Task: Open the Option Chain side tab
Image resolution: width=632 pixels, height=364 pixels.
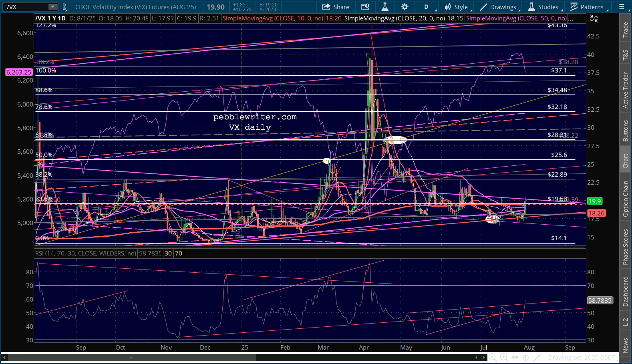Action: point(625,199)
